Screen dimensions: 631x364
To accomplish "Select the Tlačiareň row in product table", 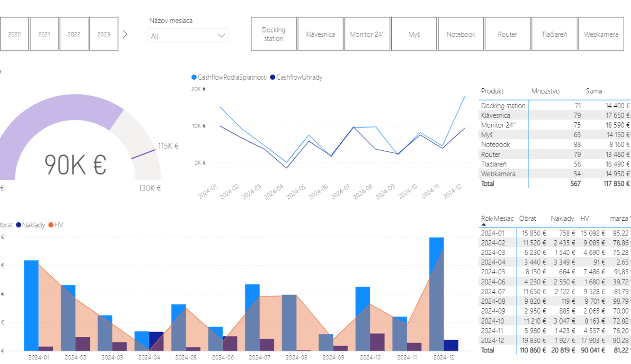I will [x=555, y=164].
